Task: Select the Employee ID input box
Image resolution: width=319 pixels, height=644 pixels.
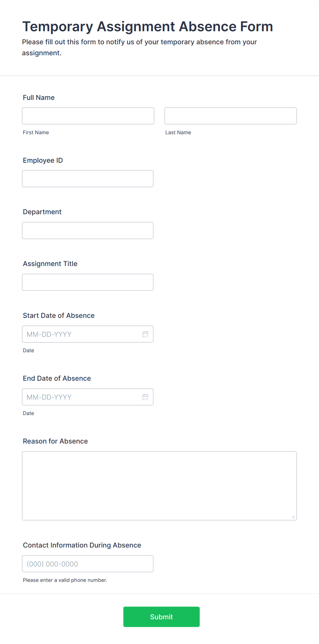Action: coord(87,179)
